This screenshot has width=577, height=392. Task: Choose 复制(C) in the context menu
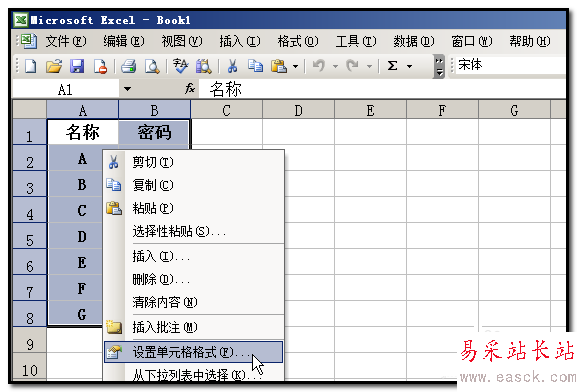[x=194, y=185]
